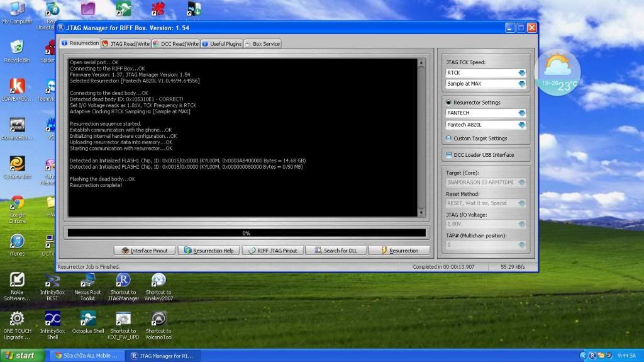The image size is (644, 362).
Task: Select the ONE TOUCH Upgrade gear icon
Action: (17, 325)
